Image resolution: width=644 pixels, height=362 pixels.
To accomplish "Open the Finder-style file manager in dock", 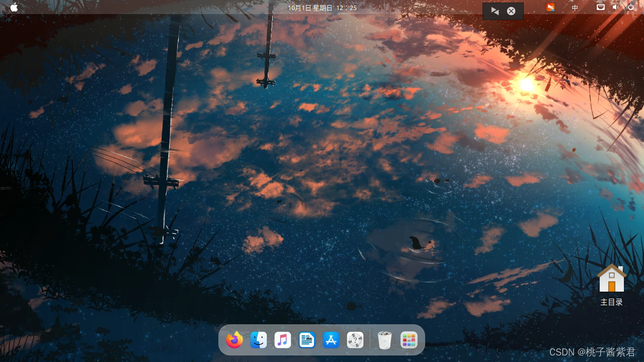I will (x=259, y=340).
